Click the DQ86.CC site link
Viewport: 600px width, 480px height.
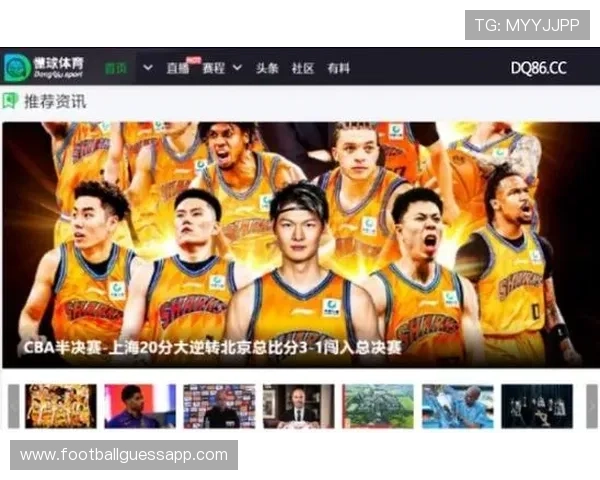click(x=539, y=68)
